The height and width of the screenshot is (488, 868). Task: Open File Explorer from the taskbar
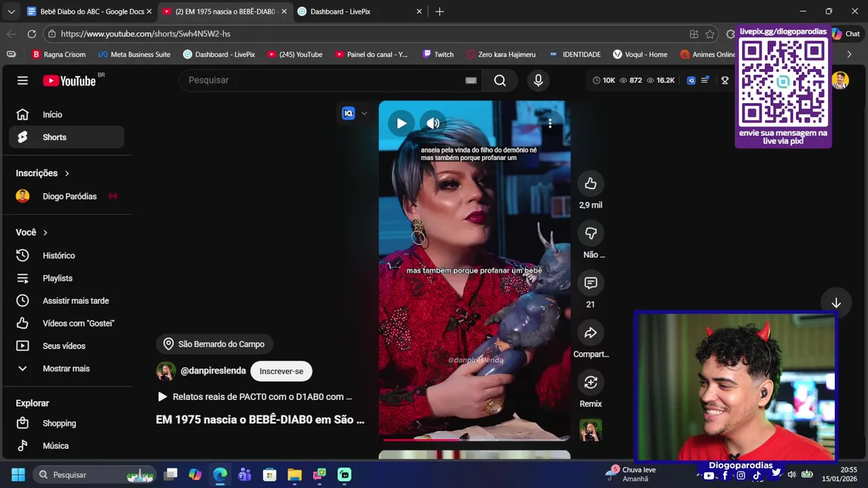[294, 474]
